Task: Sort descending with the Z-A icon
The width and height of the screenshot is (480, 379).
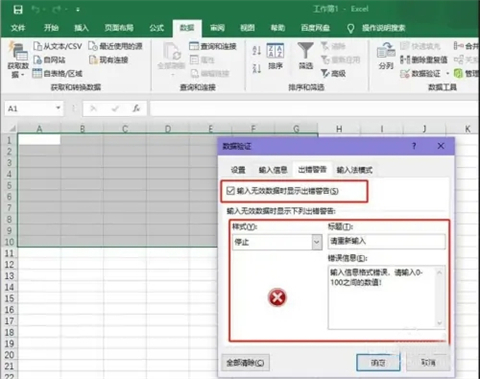Action: [256, 68]
